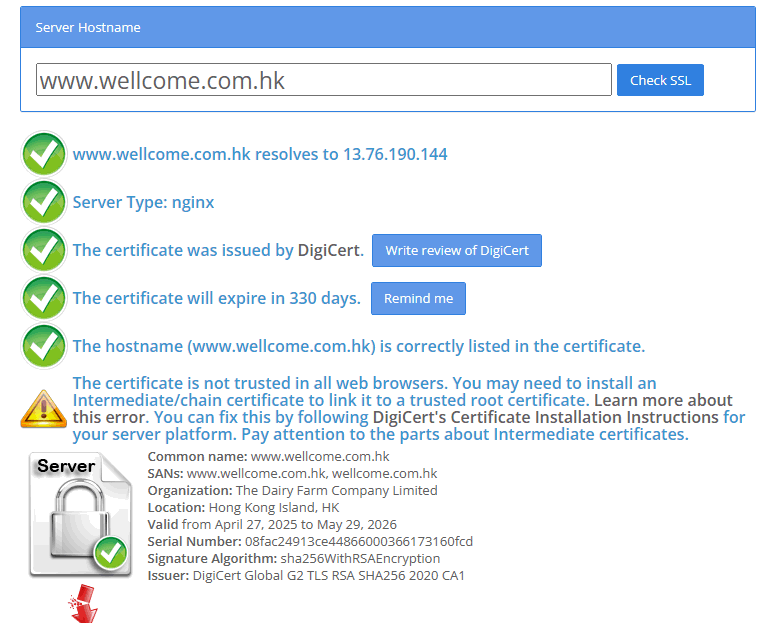Click the Issuer DigiCert Global G2 TLS line

[306, 575]
